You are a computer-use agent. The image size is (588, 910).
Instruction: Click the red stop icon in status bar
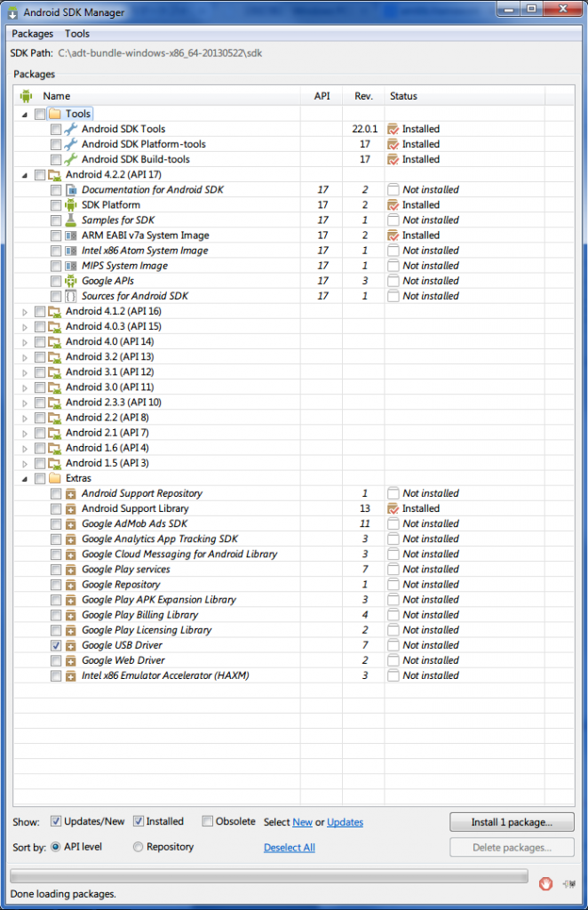[547, 883]
